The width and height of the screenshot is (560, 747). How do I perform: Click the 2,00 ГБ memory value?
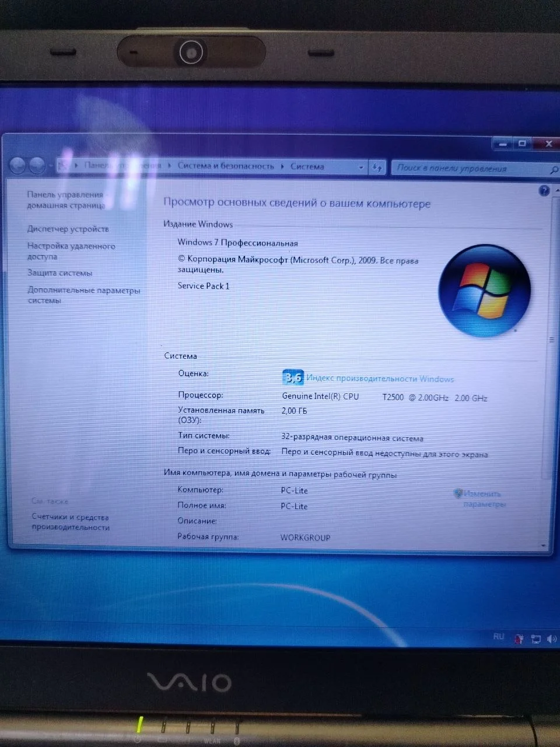point(294,410)
